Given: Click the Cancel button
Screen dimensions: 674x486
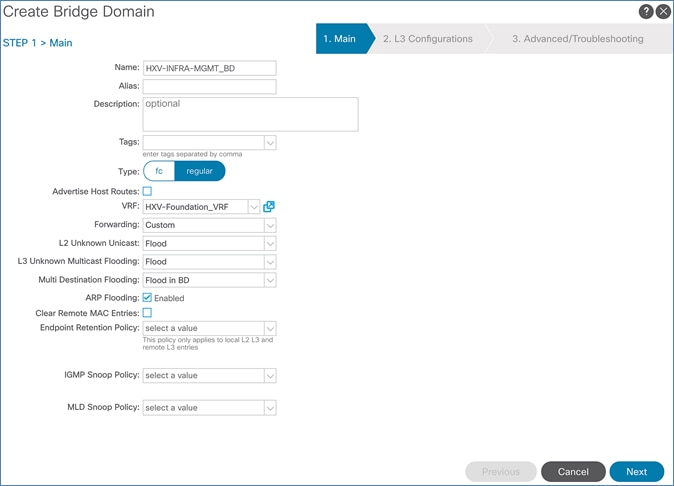Looking at the screenshot, I should 573,472.
